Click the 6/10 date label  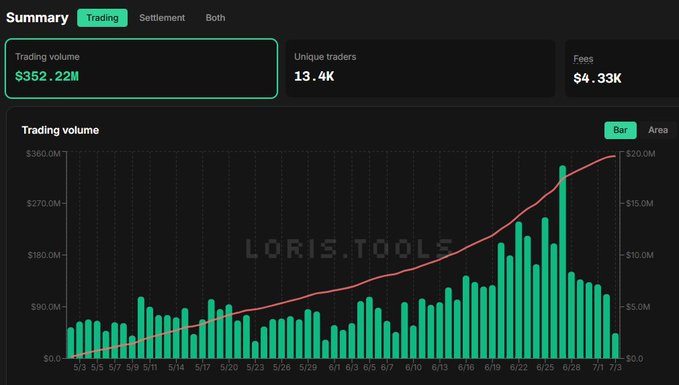pos(413,368)
